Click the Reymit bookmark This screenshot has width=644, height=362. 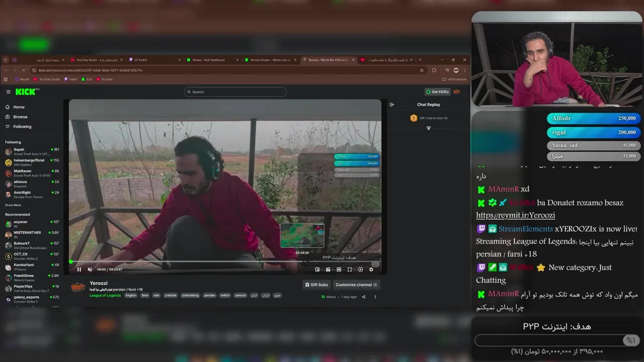(x=22, y=79)
